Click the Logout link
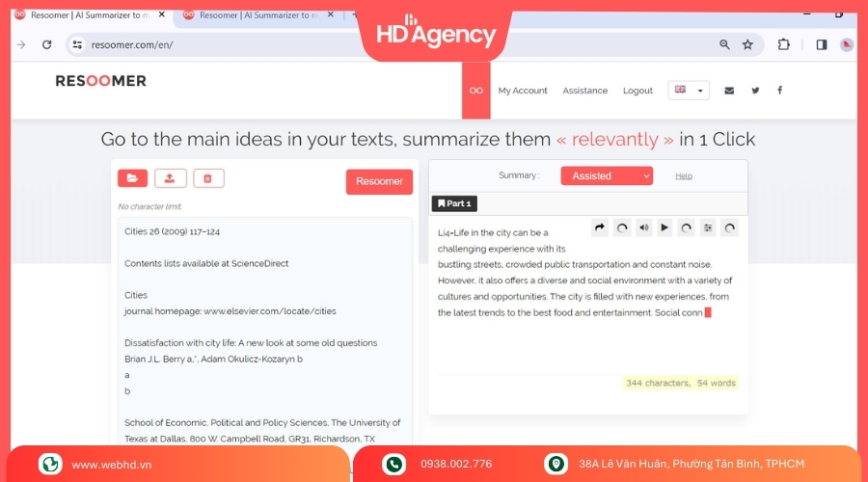The image size is (868, 482). (637, 91)
